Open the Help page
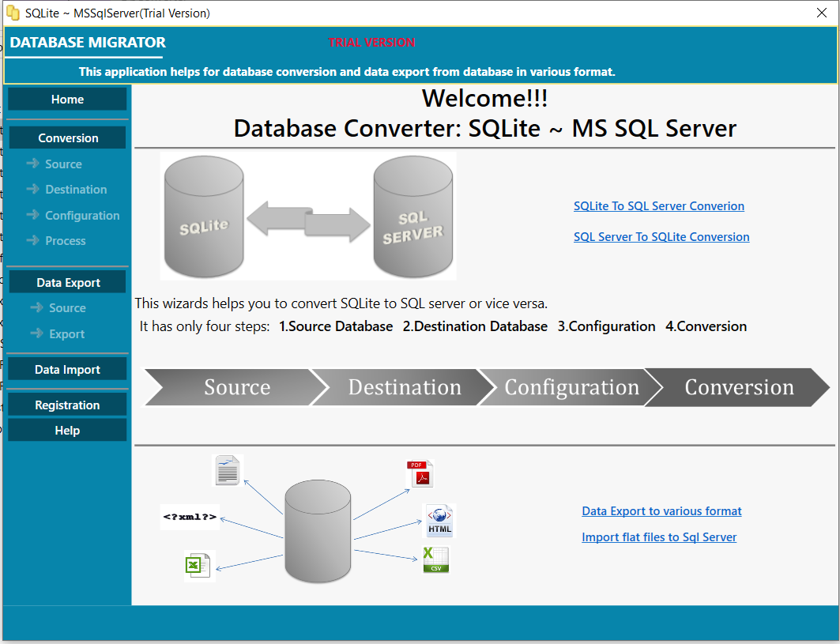 coord(67,430)
